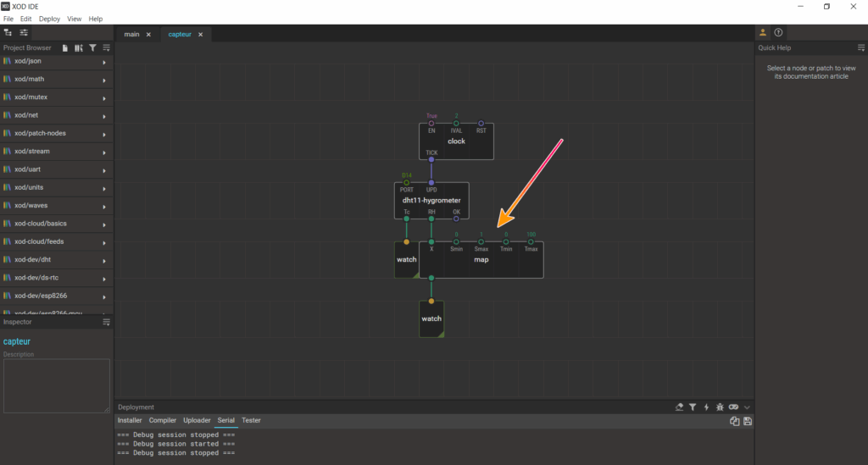The image size is (868, 465).
Task: Switch to the Tester tab
Action: tap(251, 420)
